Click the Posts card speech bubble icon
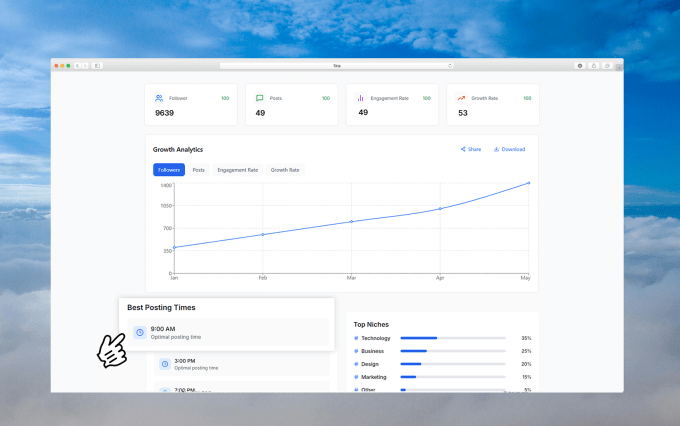This screenshot has width=680, height=426. pyautogui.click(x=260, y=98)
